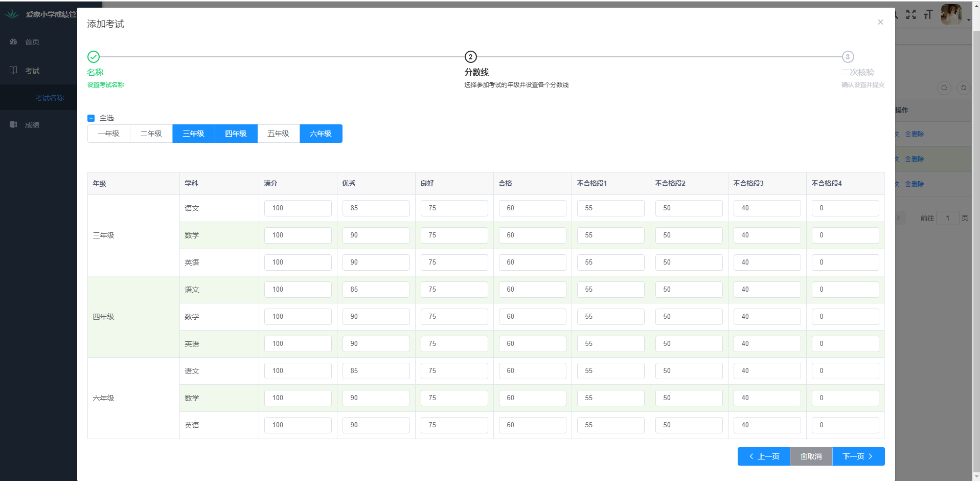Click the round refresh icon button
The image size is (980, 481).
[963, 88]
